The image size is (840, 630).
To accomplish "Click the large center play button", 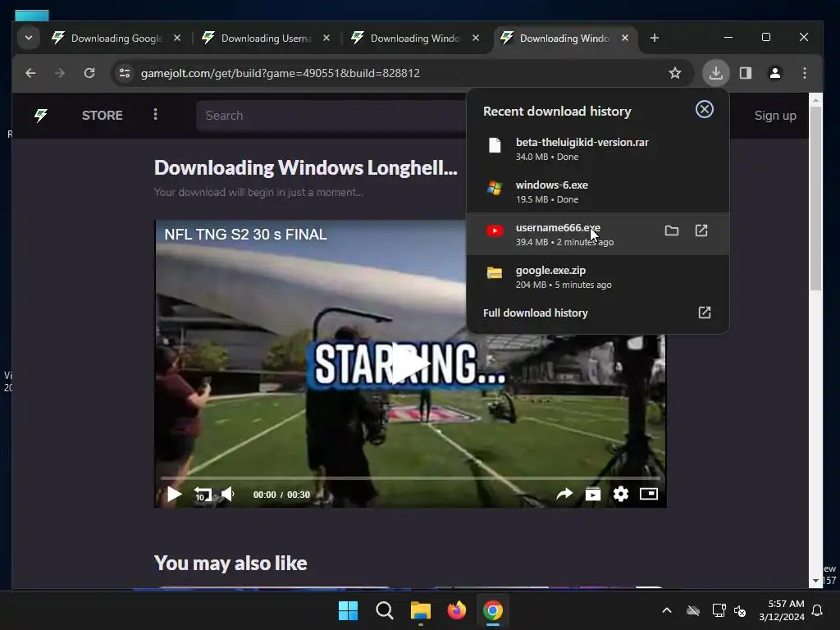I will (x=410, y=363).
